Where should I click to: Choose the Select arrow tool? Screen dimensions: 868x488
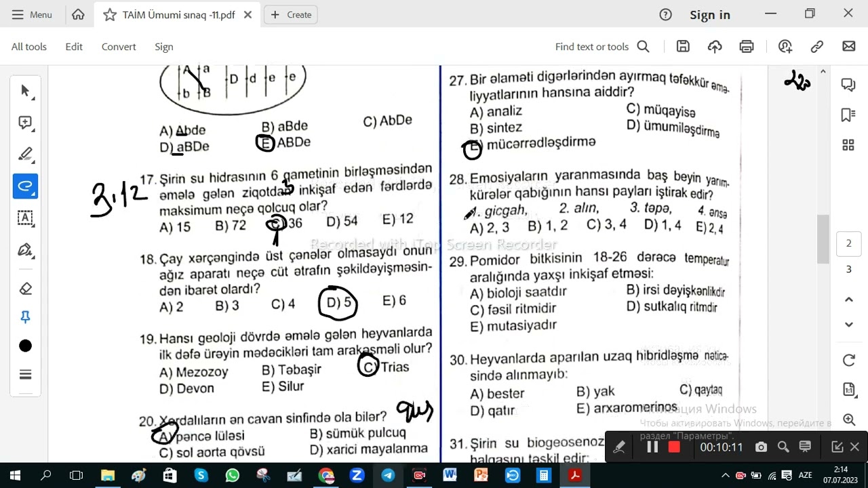pos(25,91)
